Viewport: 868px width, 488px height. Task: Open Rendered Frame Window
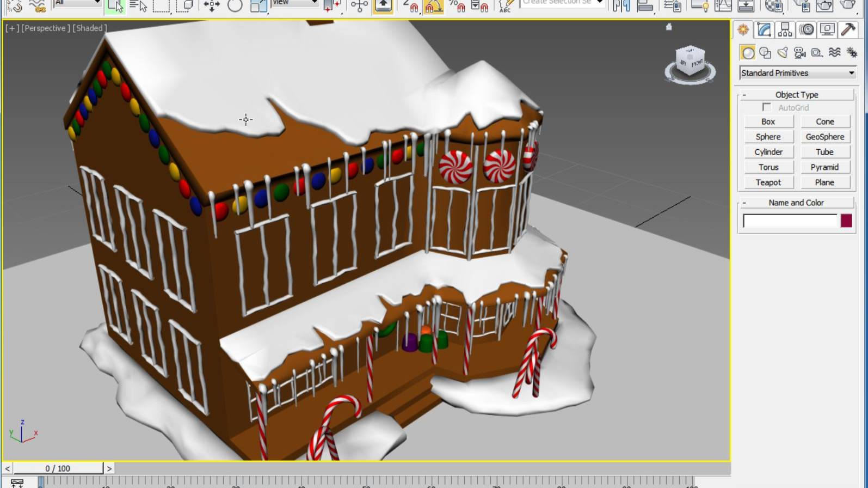tap(824, 5)
